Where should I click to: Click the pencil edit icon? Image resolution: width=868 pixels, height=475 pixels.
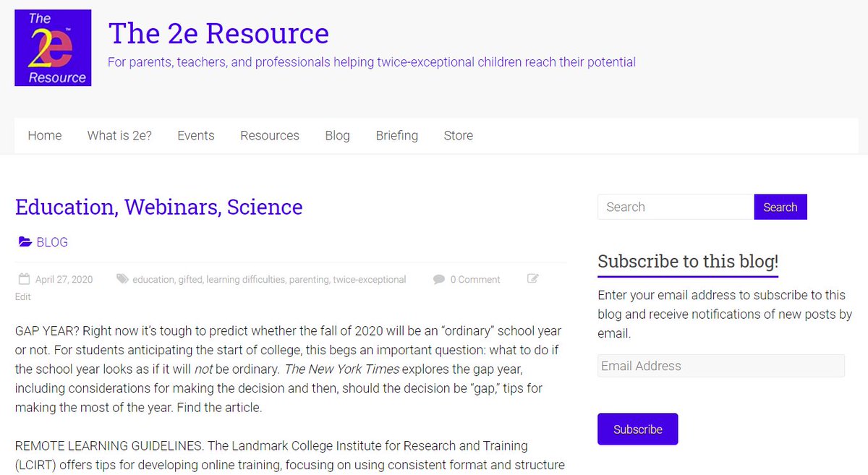(533, 279)
